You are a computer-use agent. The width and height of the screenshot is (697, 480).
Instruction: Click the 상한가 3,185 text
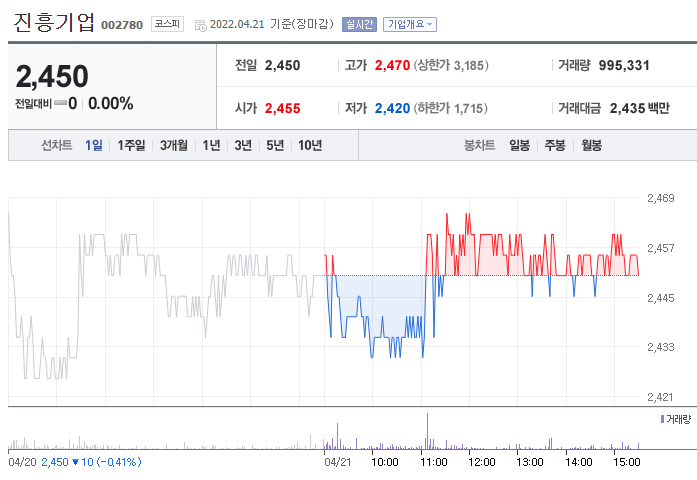[x=451, y=65]
